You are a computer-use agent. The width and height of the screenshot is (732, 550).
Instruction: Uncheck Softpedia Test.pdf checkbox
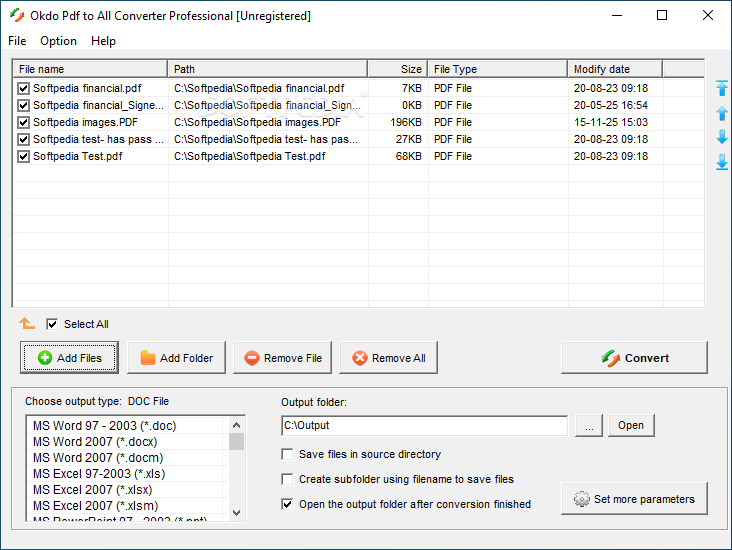[x=23, y=156]
